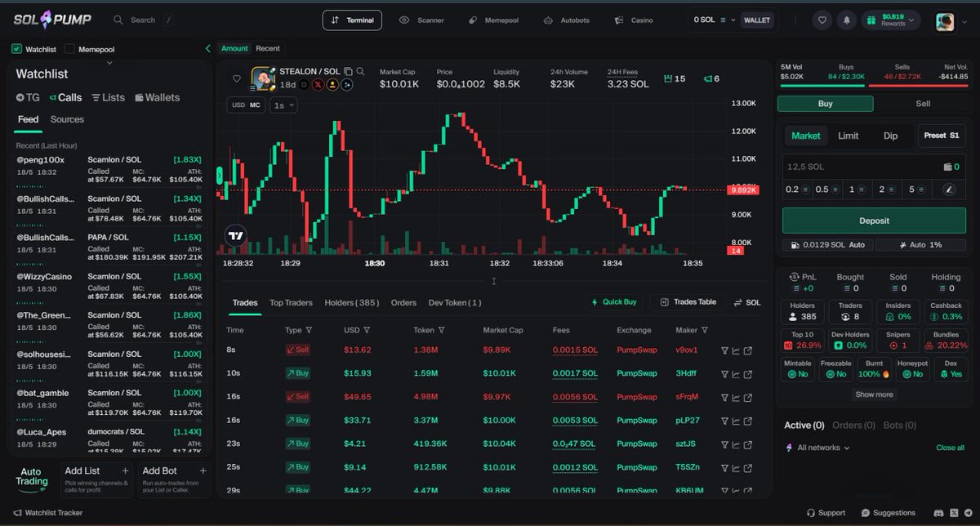Click the Quick Buy button
The width and height of the screenshot is (980, 526).
613,302
